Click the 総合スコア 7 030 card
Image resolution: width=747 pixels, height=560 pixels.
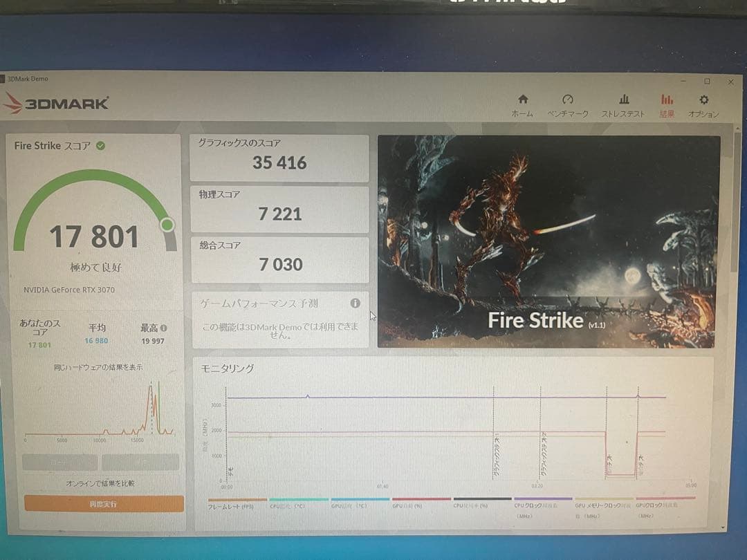(279, 260)
